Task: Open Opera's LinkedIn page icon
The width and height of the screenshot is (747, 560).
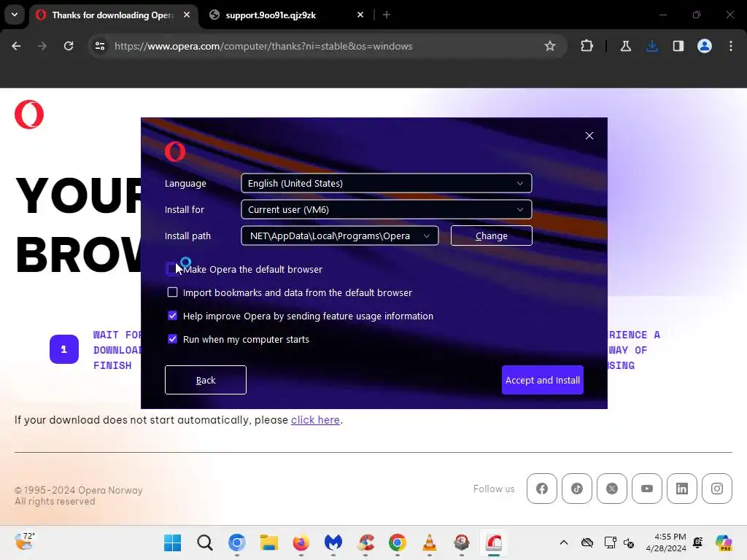Action: pyautogui.click(x=682, y=489)
